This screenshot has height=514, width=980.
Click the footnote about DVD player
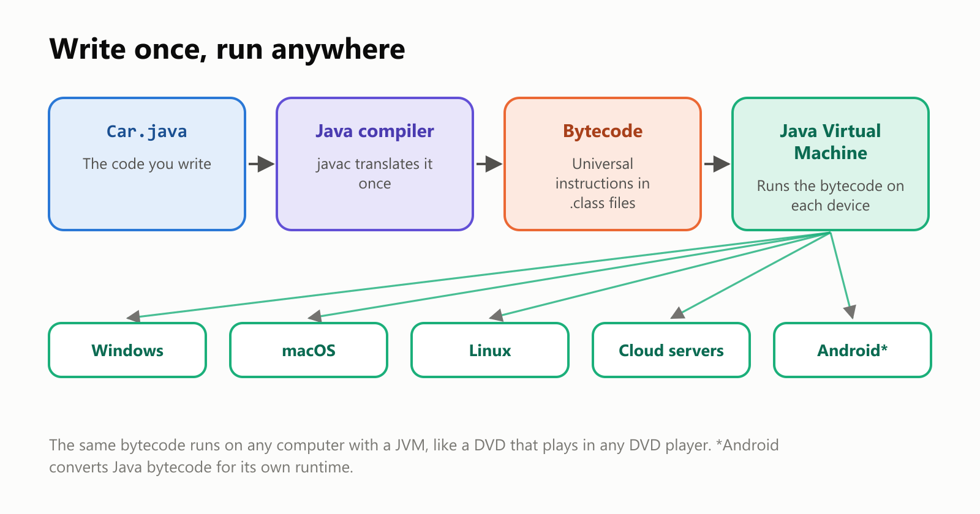[413, 456]
